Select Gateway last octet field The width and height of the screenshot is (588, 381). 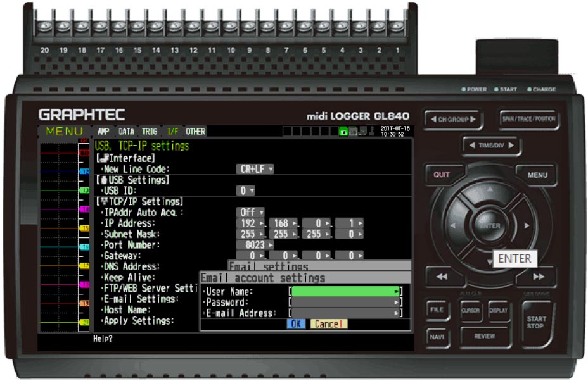click(349, 256)
